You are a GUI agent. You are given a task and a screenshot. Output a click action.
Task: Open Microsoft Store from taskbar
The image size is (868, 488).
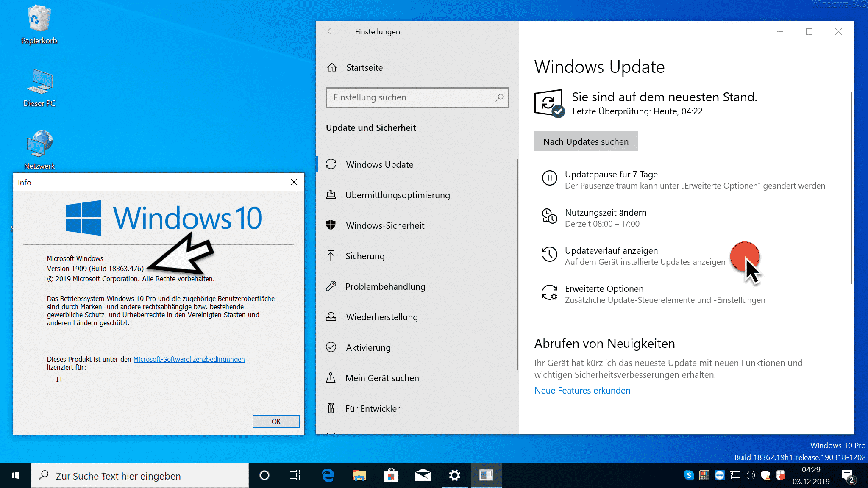(391, 475)
